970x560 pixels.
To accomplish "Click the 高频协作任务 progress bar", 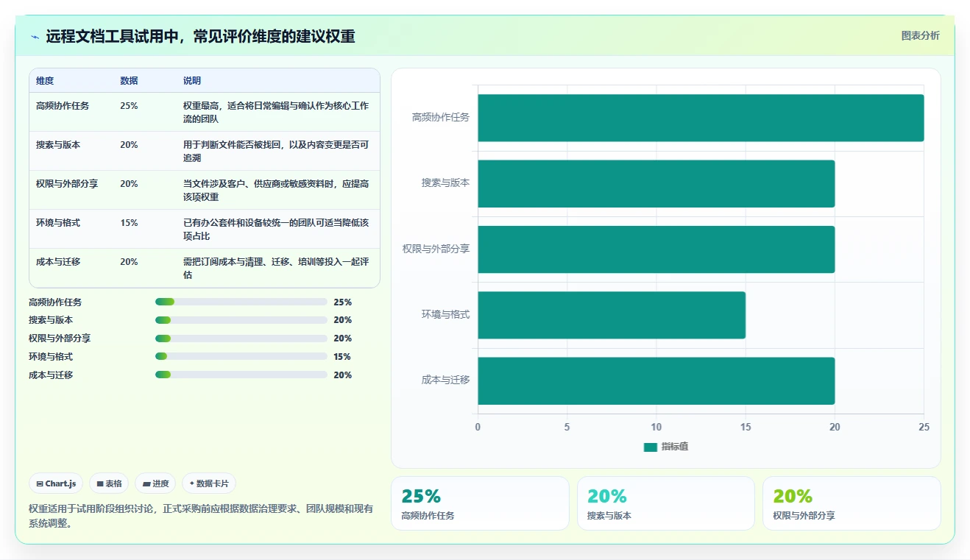I will tap(241, 302).
